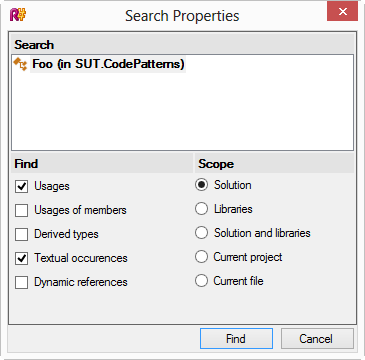Click the Search section header

[x=34, y=45]
